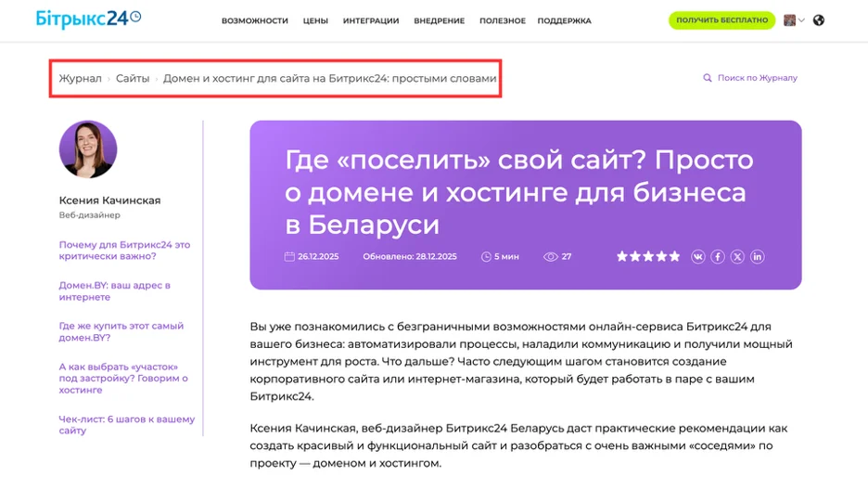Click the view count 27
The width and height of the screenshot is (868, 490).
point(567,257)
